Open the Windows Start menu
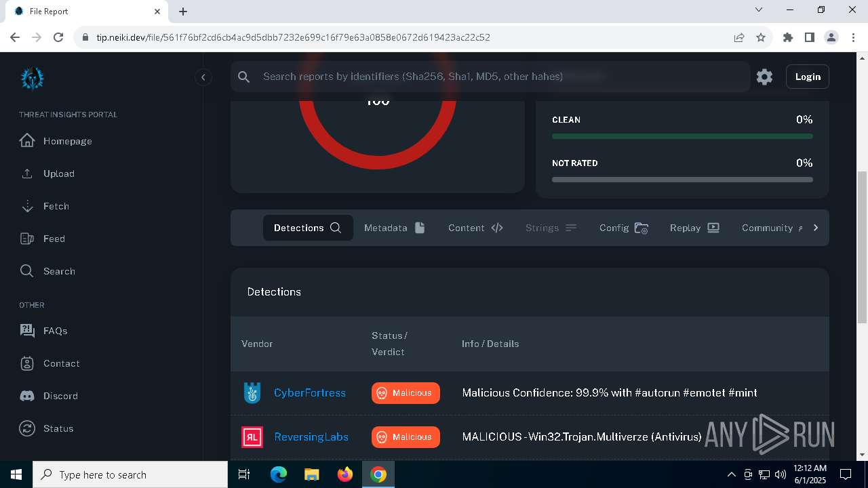 [16, 474]
